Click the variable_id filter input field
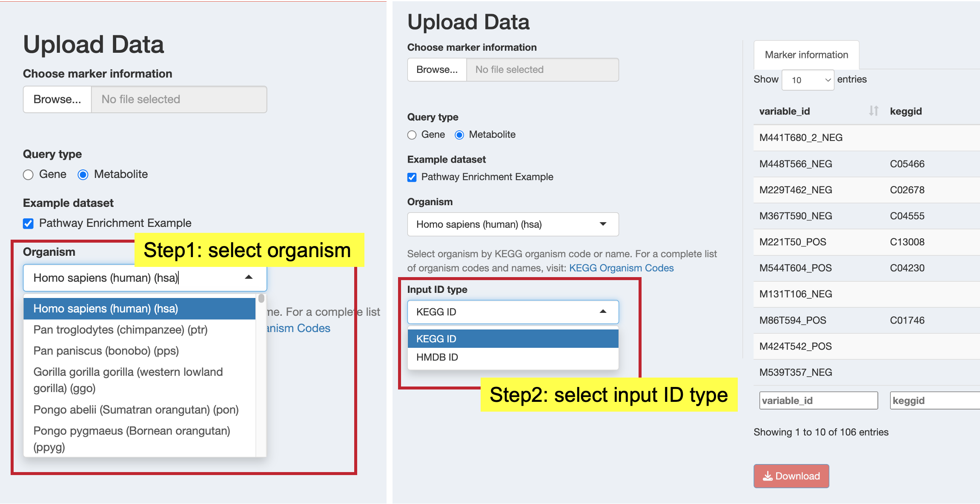980x504 pixels. (818, 401)
